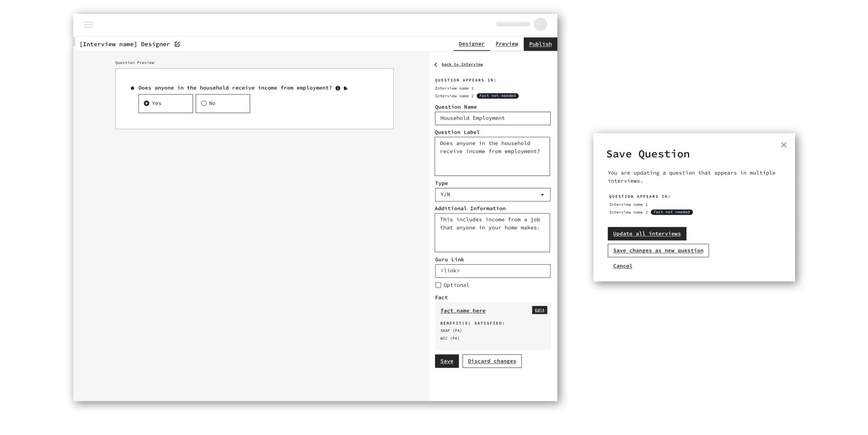Click the fact_name_here link
The width and height of the screenshot is (868, 435).
tap(463, 311)
